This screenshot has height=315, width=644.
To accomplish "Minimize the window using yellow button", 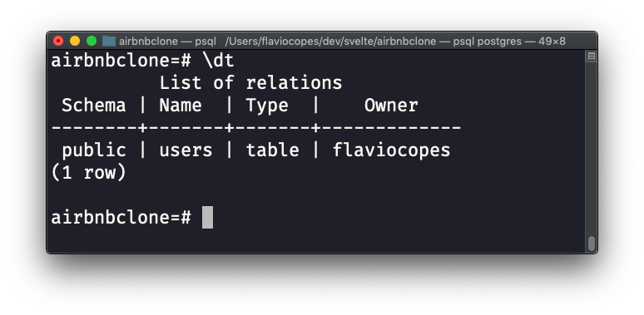I will click(75, 41).
